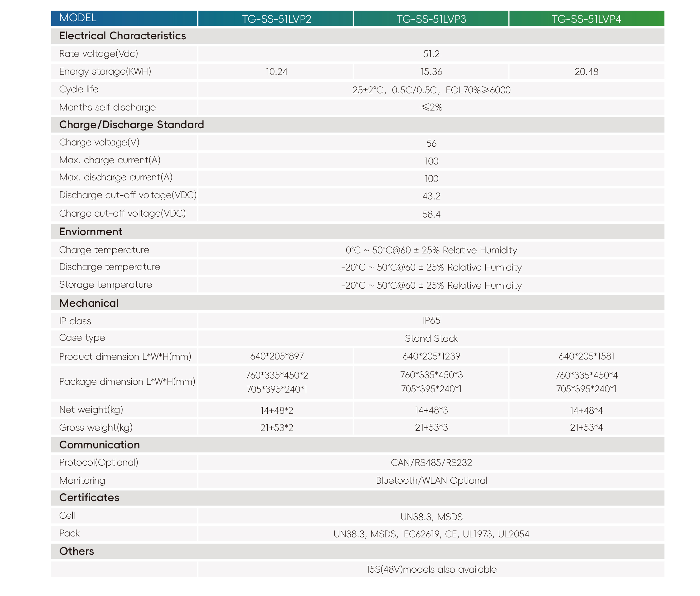Screen dimensions: 700x596
Task: Click the Electrical Characteristics section heading
Action: [122, 36]
